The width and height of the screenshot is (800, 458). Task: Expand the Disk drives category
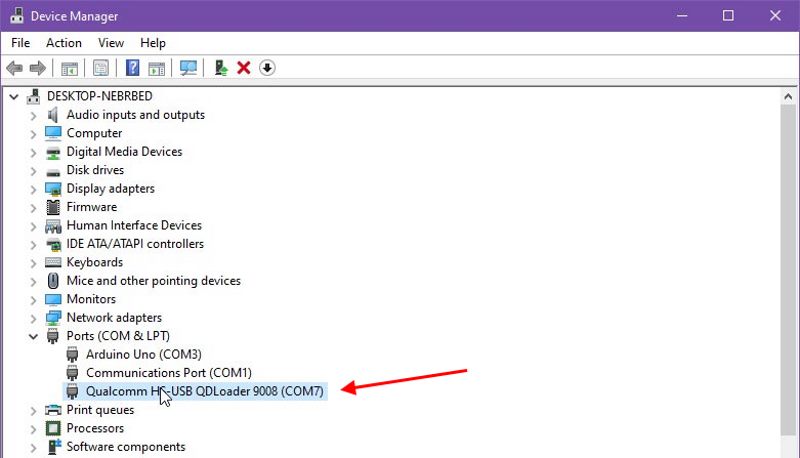pyautogui.click(x=33, y=171)
